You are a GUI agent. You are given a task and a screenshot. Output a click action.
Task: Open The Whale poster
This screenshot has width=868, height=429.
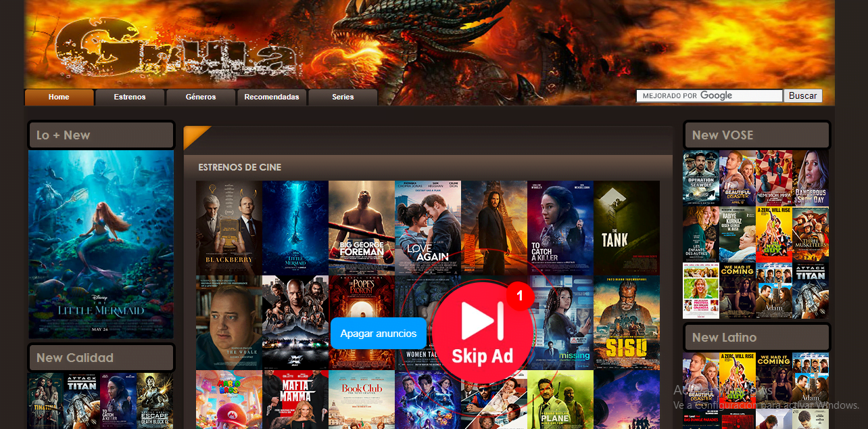point(229,322)
